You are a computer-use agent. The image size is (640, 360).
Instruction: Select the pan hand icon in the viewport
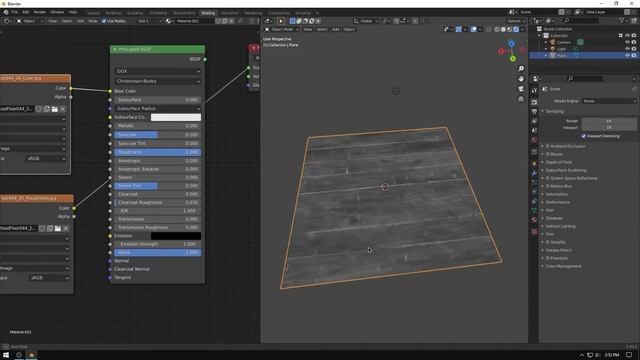click(x=521, y=79)
